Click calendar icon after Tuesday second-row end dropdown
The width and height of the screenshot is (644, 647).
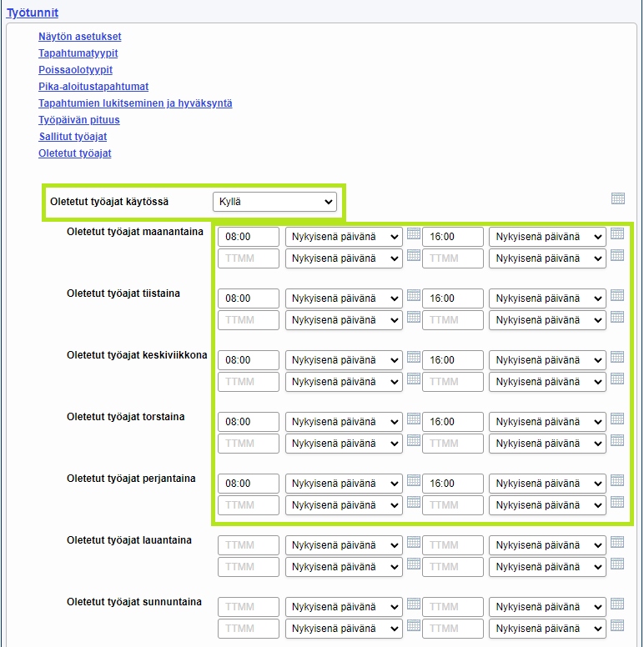pyautogui.click(x=617, y=317)
